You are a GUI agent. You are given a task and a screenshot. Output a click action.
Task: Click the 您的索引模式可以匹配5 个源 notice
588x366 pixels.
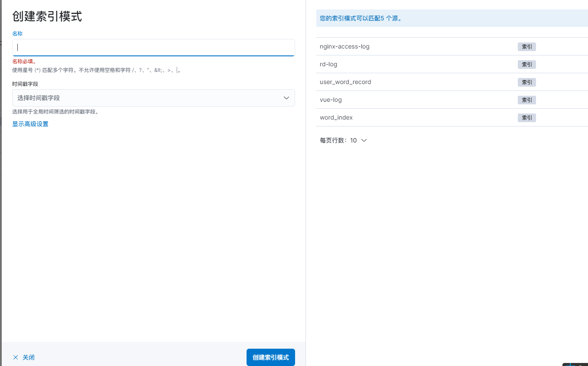click(x=452, y=18)
